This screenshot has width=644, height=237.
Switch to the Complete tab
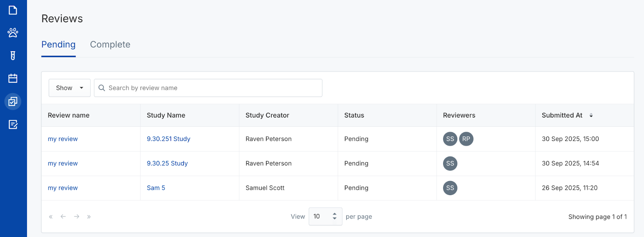(x=110, y=45)
